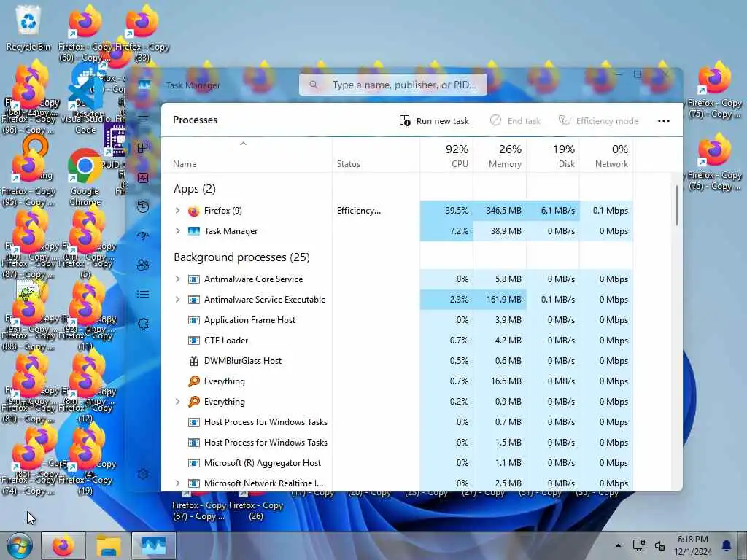Click the process list vertical scrollbar

pos(676,206)
